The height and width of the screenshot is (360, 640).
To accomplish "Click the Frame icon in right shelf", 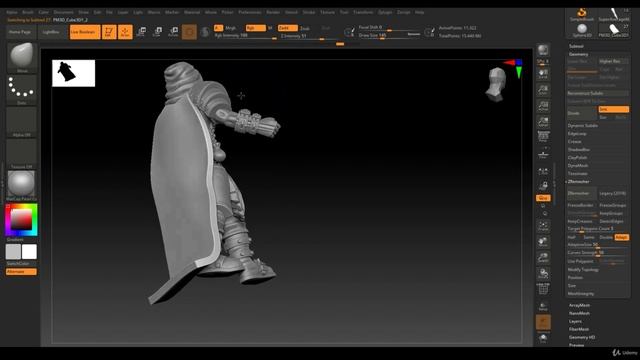I will point(543,226).
